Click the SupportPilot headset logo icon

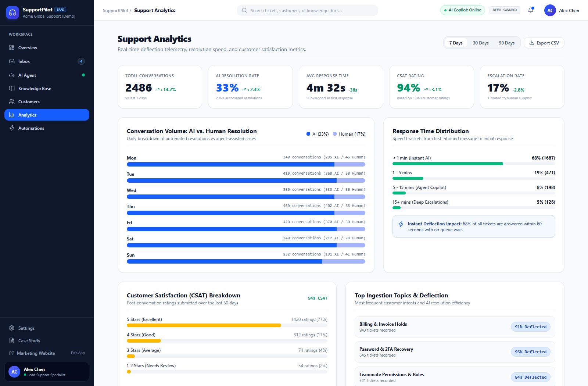click(12, 12)
